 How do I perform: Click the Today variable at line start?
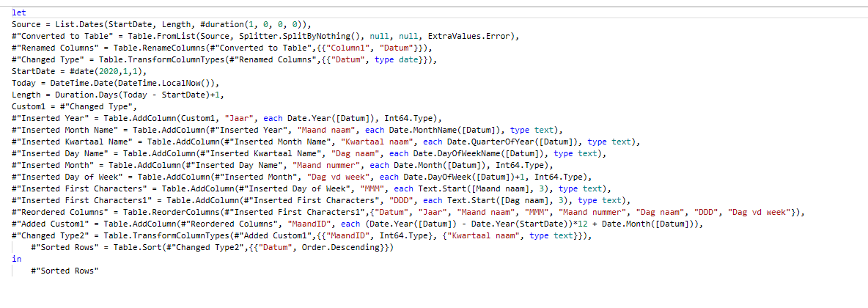23,83
